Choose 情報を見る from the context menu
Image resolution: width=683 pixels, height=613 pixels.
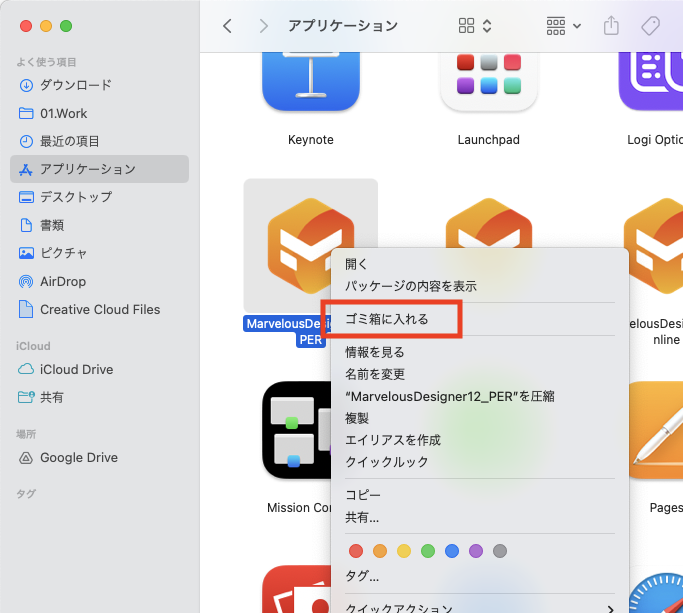[x=480, y=352]
